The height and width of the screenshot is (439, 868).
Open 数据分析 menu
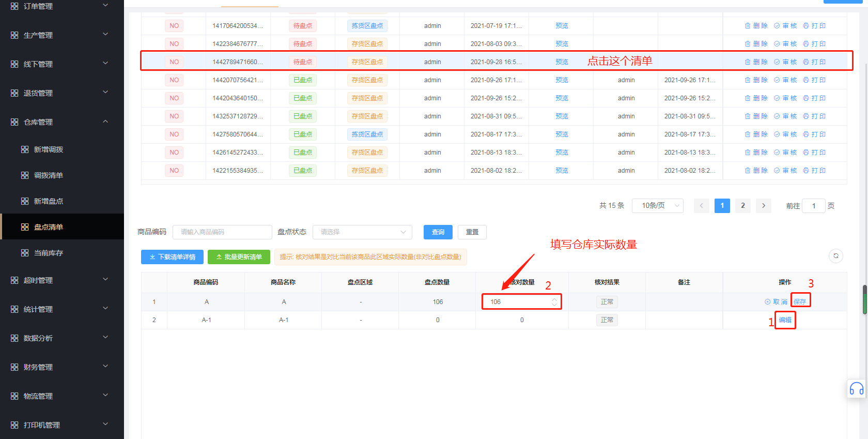(x=62, y=338)
